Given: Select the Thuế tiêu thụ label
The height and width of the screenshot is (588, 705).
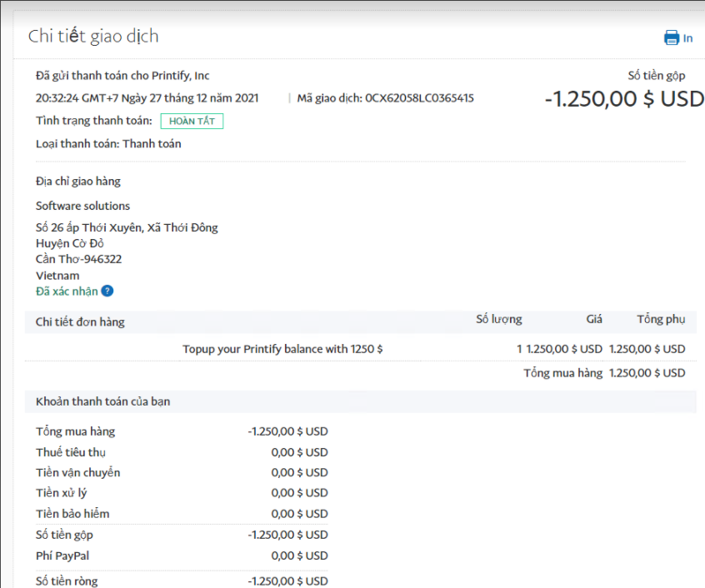Looking at the screenshot, I should (x=71, y=452).
